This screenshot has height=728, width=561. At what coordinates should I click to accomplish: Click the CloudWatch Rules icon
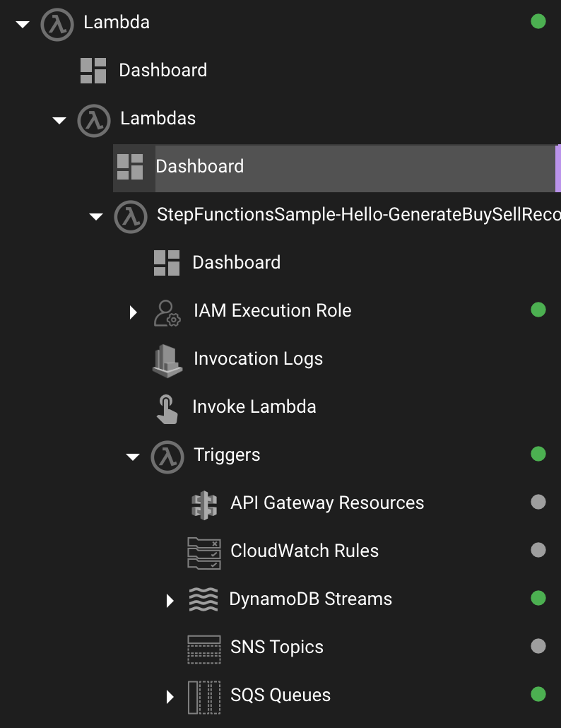(x=204, y=553)
